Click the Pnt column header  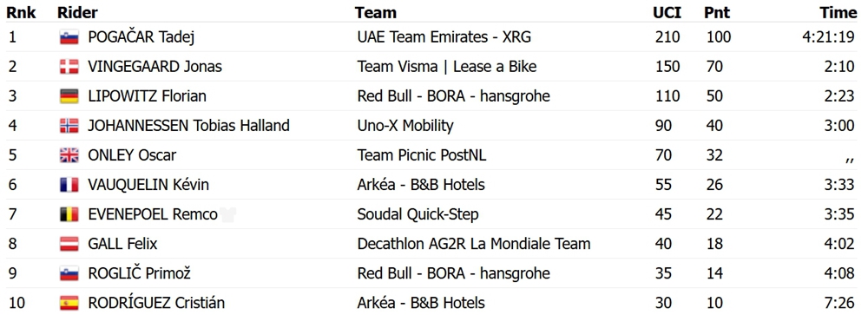coord(717,12)
